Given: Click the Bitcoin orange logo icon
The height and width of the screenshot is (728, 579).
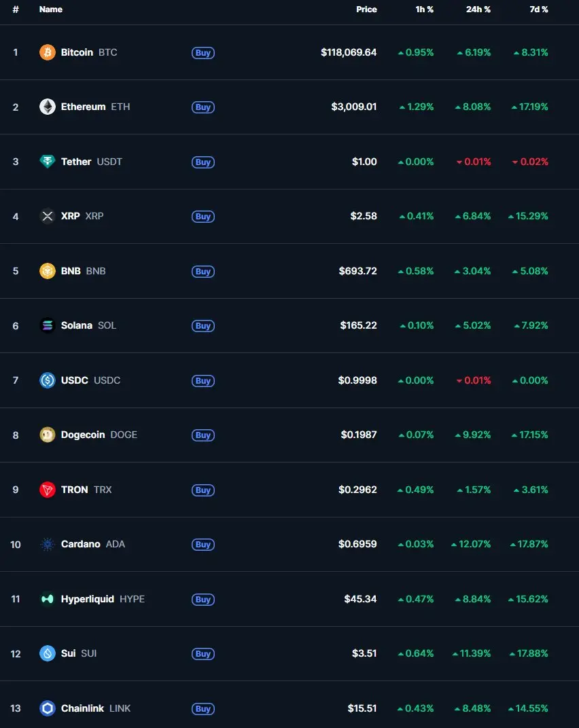Looking at the screenshot, I should (48, 52).
